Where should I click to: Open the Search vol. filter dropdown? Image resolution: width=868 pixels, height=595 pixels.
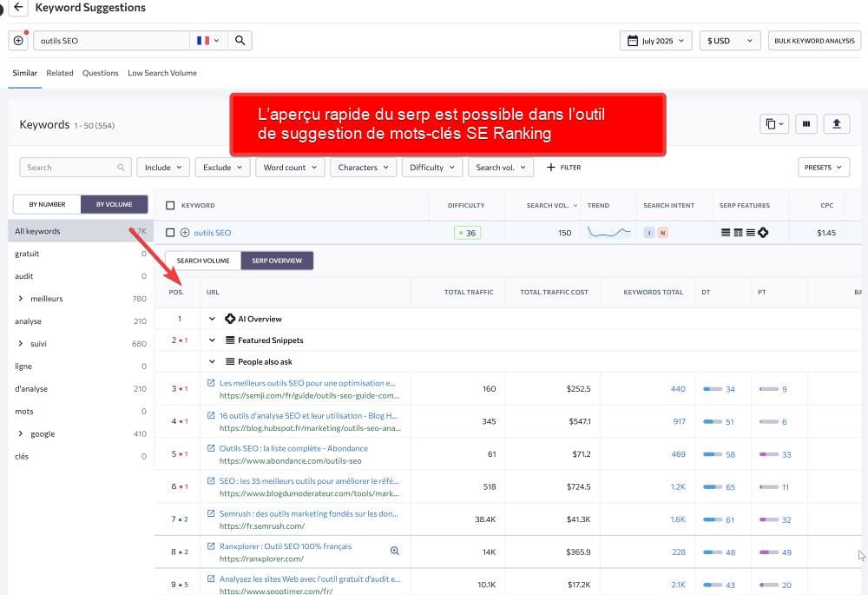click(x=501, y=168)
